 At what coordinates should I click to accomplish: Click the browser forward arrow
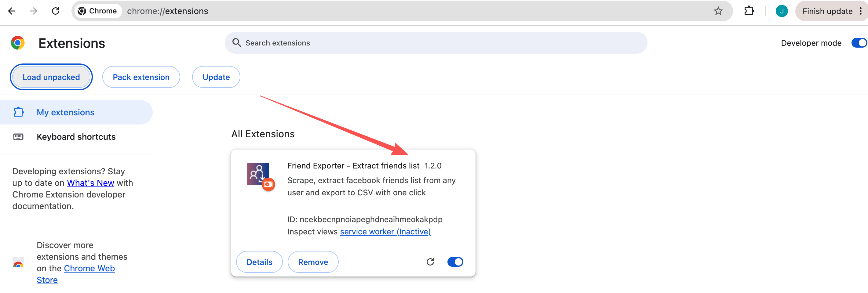pos(33,11)
